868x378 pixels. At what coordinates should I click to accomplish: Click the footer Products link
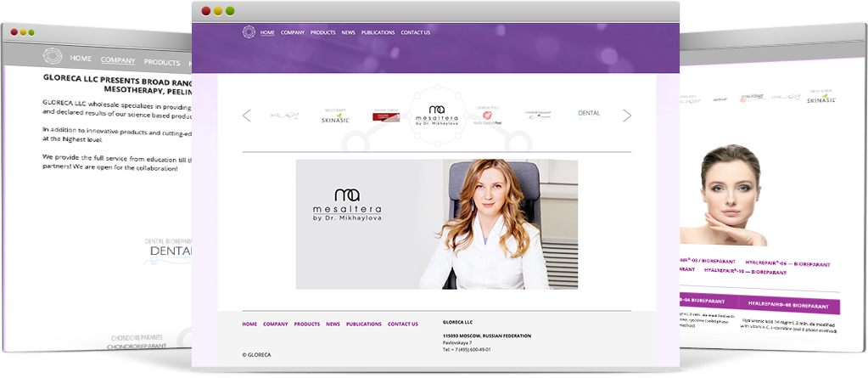(306, 324)
